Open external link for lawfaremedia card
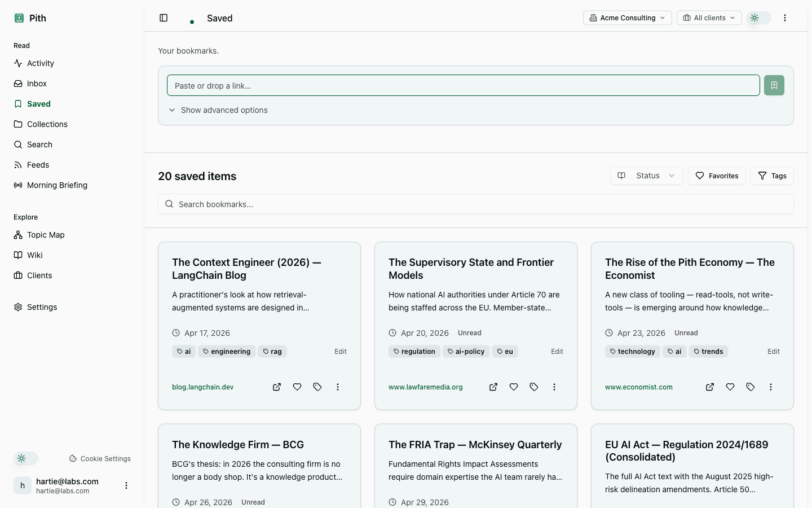The image size is (812, 508). coord(493,387)
